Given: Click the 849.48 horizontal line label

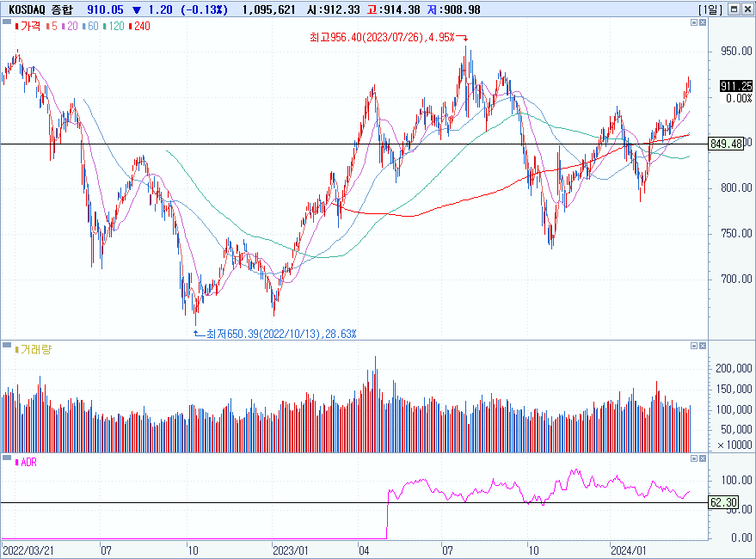Looking at the screenshot, I should (726, 144).
